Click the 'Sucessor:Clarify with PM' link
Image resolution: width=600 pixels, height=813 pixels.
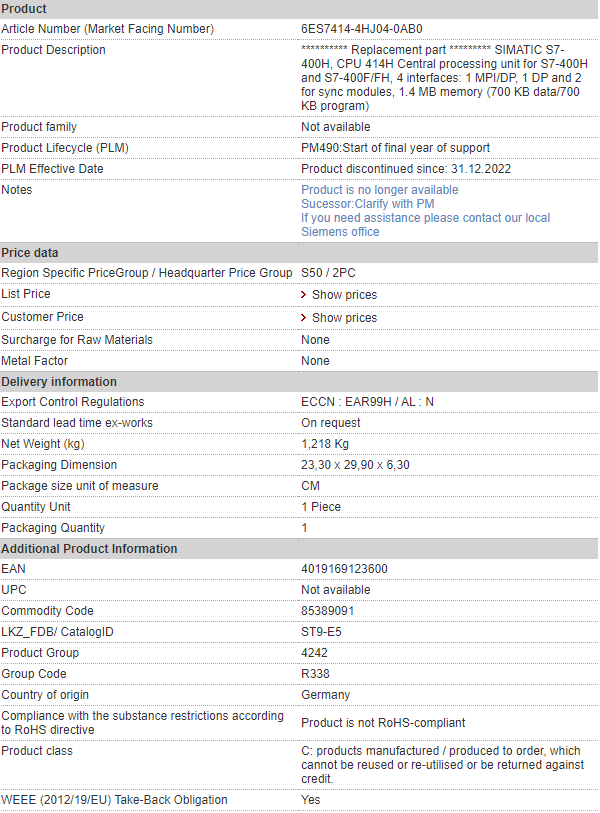368,204
